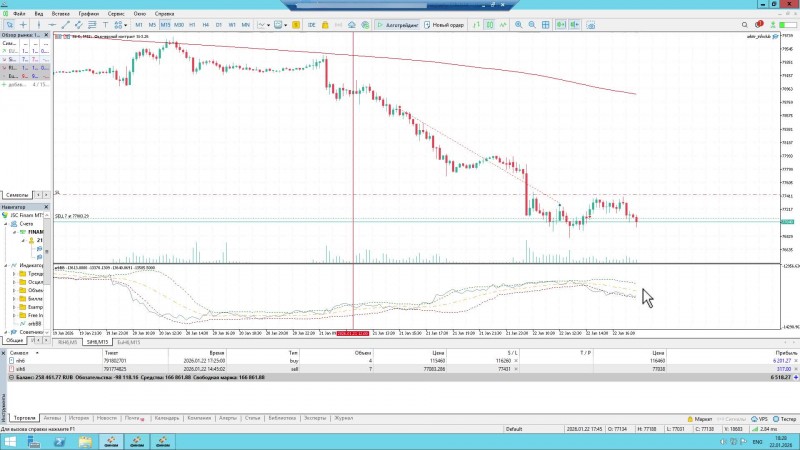Switch chart to M30 timeframe
800x450 pixels.
[x=179, y=24]
